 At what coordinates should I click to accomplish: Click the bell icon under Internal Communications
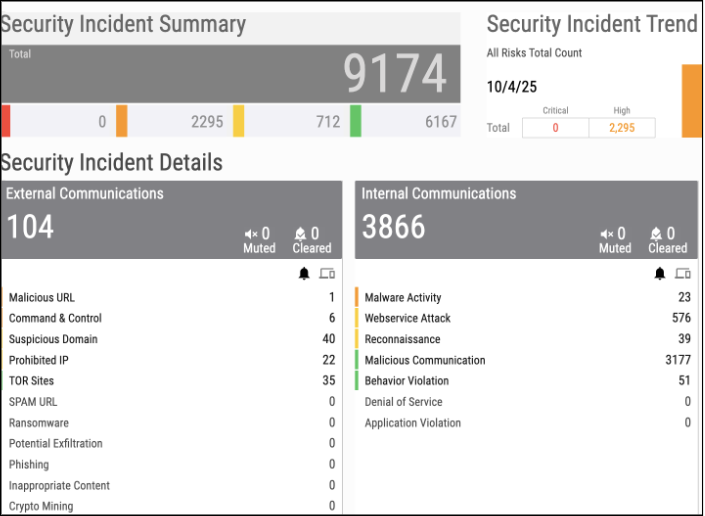click(x=659, y=273)
